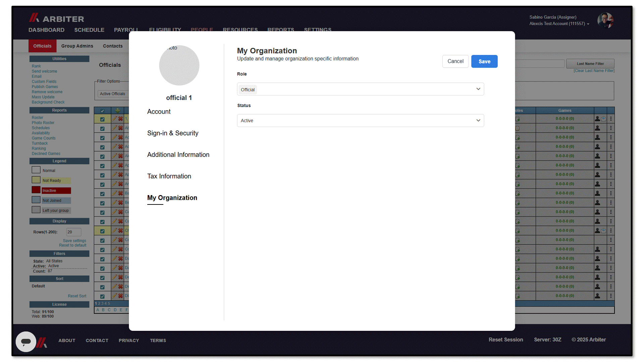Open the Tax Information section
Viewport: 644px width, 362px height.
(x=169, y=176)
